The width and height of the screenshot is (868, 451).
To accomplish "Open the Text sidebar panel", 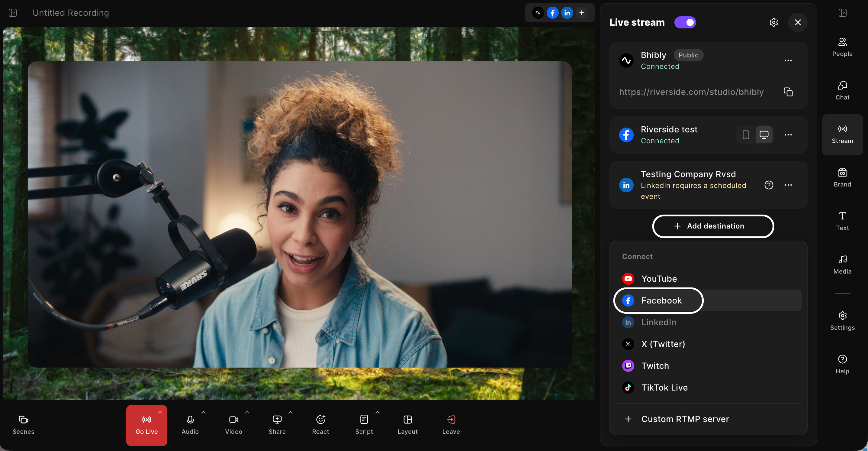I will click(842, 221).
